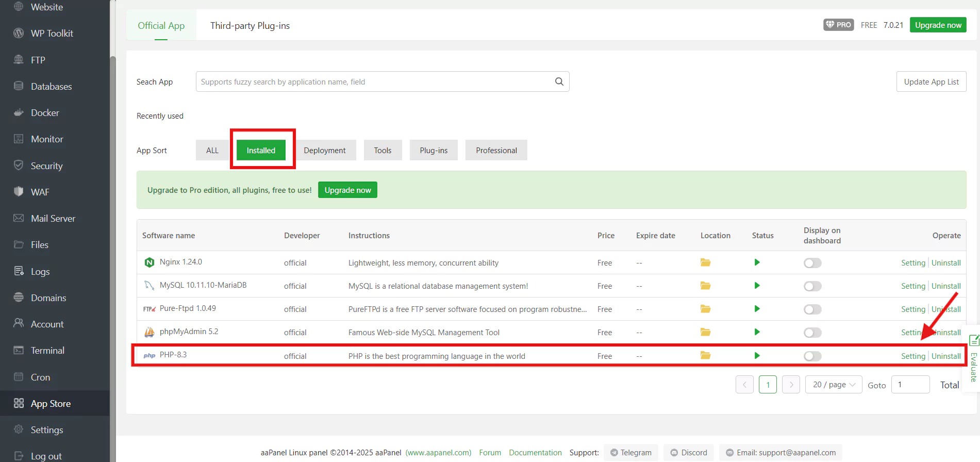Open www.aapanel.com footer link
980x462 pixels.
[438, 452]
